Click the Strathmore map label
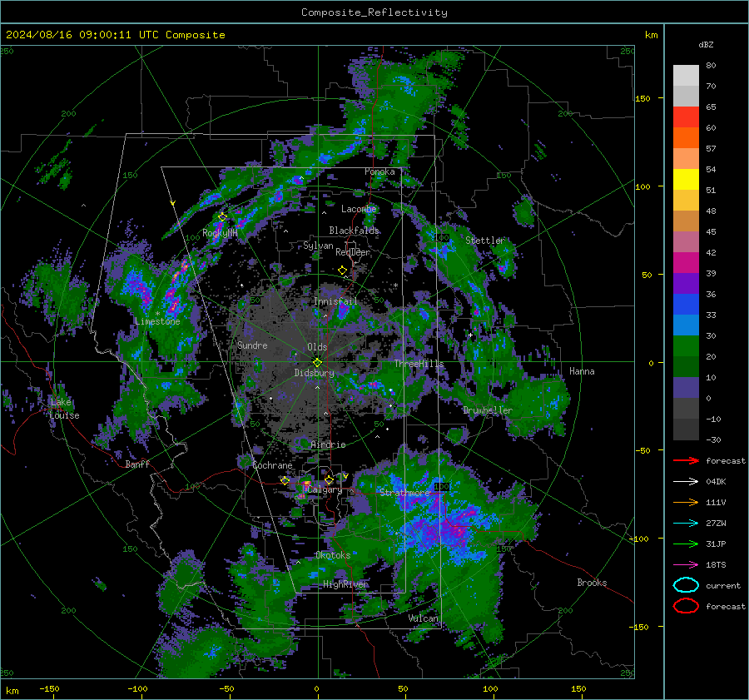The image size is (749, 700). [405, 493]
